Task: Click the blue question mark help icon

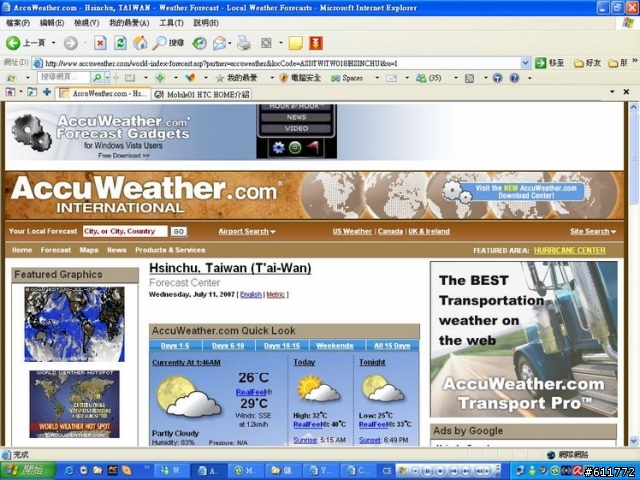Action: tap(514, 78)
